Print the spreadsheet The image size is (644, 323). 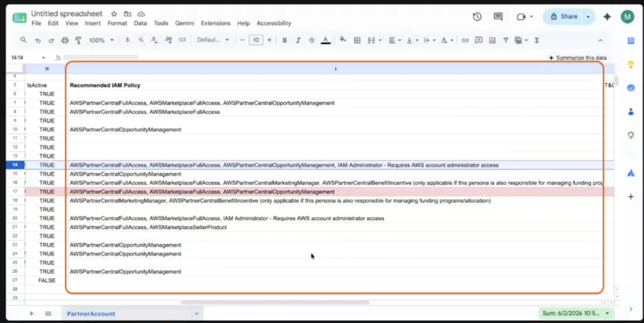(x=65, y=41)
